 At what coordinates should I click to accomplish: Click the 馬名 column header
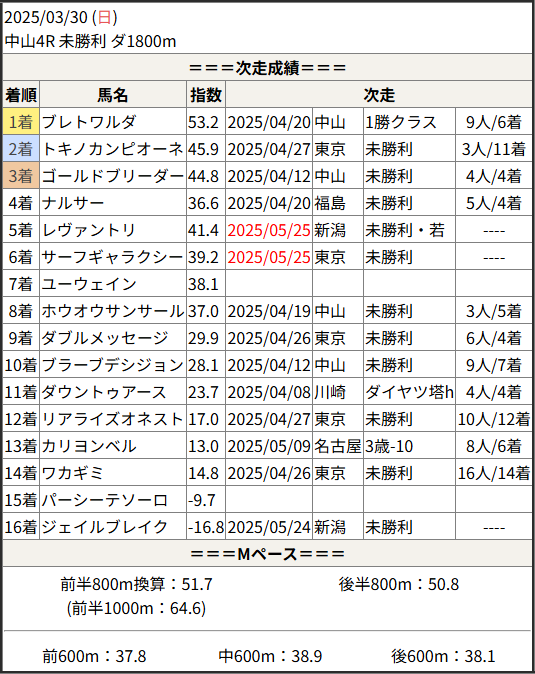[113, 95]
